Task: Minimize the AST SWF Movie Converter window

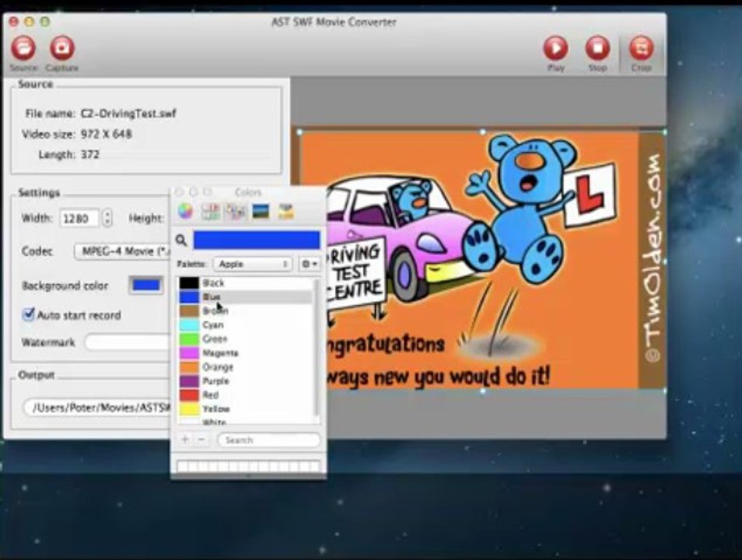Action: 30,22
